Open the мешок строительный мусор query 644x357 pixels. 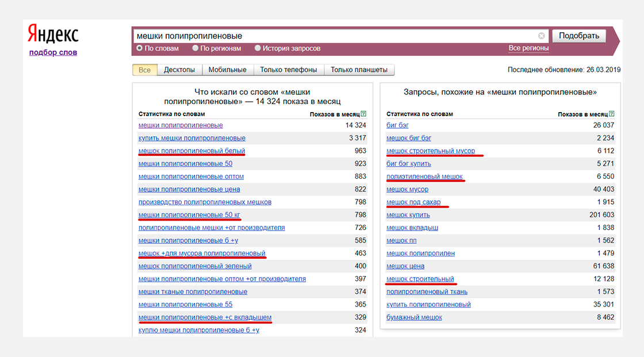(431, 151)
